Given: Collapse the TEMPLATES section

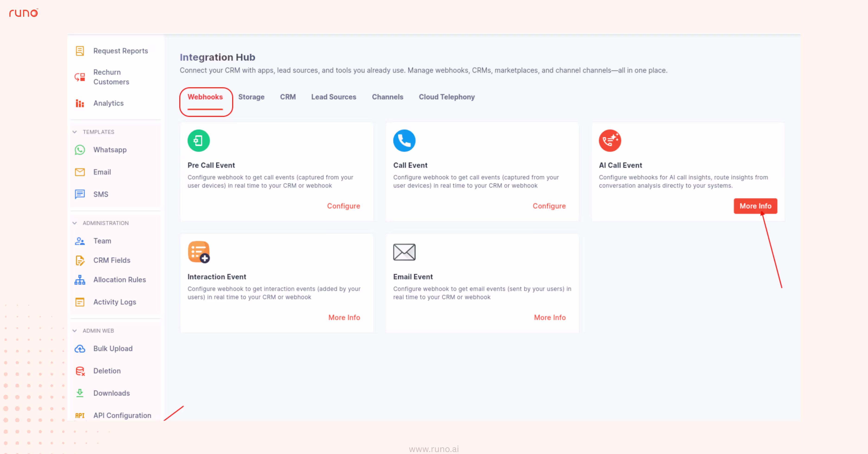Looking at the screenshot, I should (x=75, y=132).
